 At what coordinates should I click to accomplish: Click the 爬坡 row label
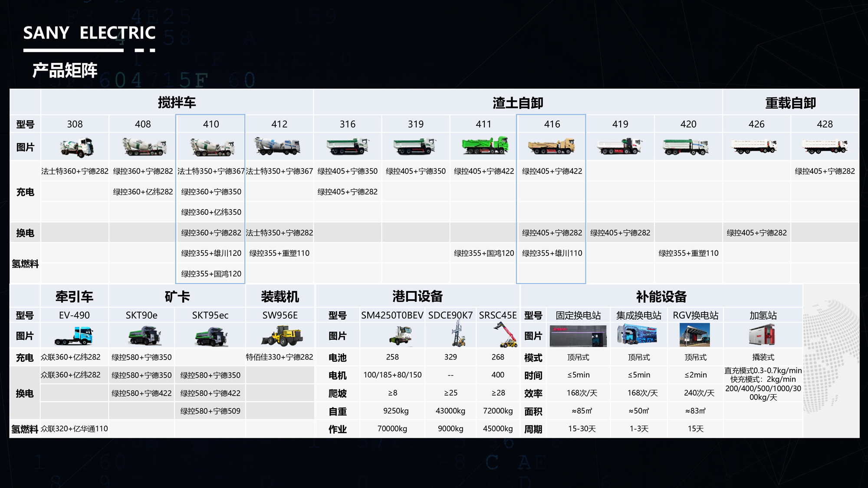pyautogui.click(x=337, y=393)
